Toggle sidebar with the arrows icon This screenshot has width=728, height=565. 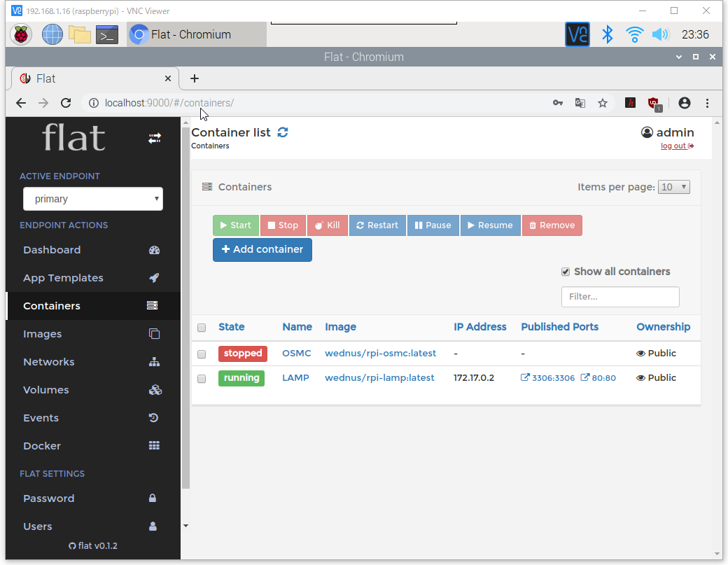[155, 139]
